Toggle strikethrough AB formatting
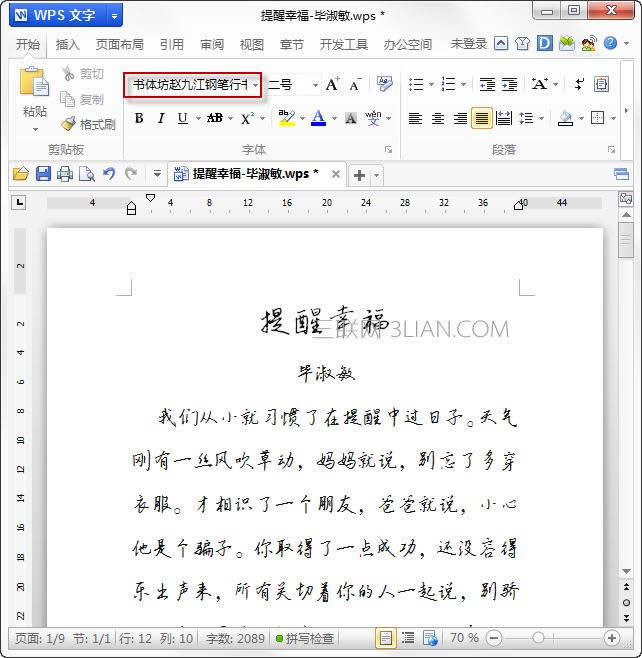Image resolution: width=642 pixels, height=658 pixels. point(215,118)
